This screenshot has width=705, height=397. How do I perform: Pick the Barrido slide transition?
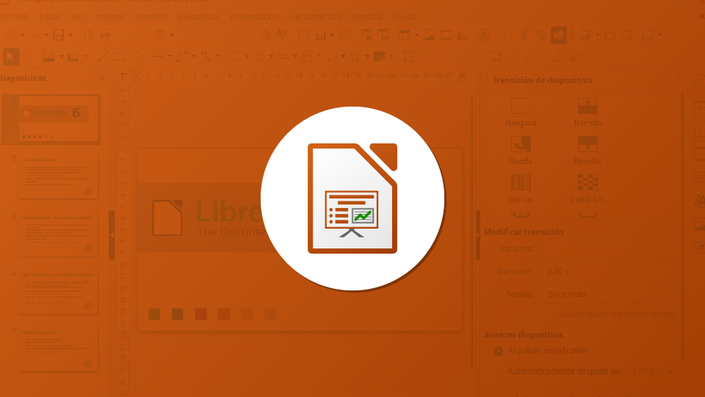click(x=588, y=112)
